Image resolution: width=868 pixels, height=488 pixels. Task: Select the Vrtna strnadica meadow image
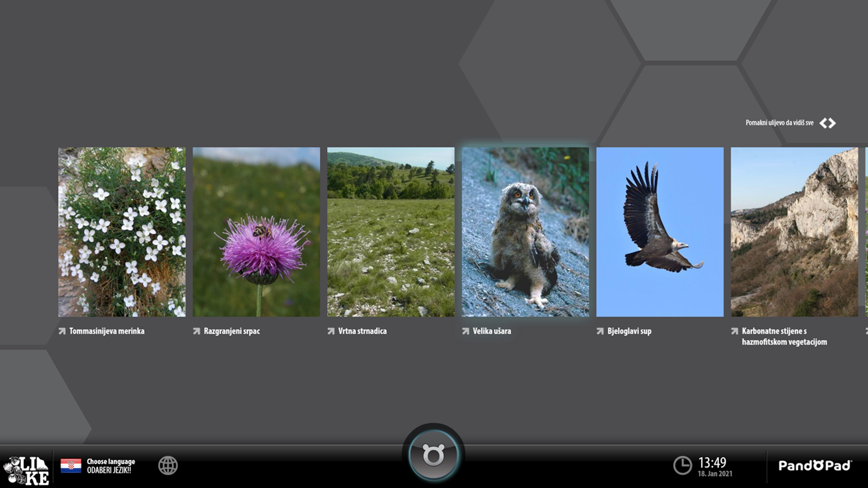pyautogui.click(x=391, y=232)
